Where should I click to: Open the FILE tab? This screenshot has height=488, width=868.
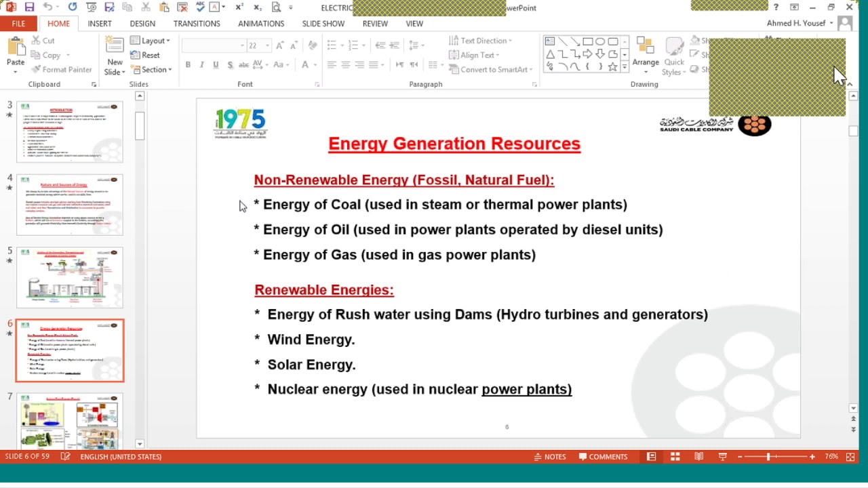18,23
